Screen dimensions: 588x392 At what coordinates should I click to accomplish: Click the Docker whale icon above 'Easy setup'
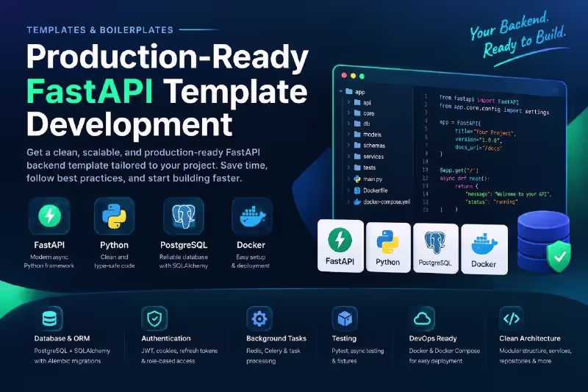click(252, 216)
